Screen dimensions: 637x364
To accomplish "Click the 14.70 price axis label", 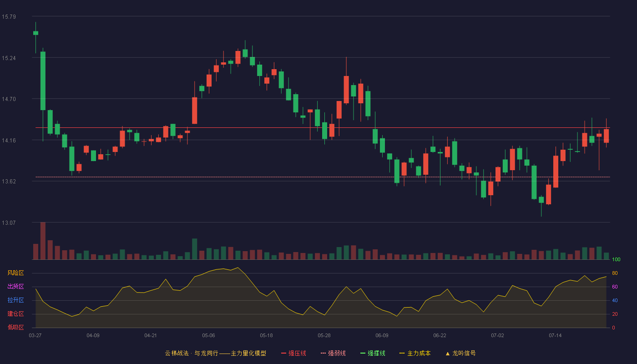I will click(x=9, y=99).
